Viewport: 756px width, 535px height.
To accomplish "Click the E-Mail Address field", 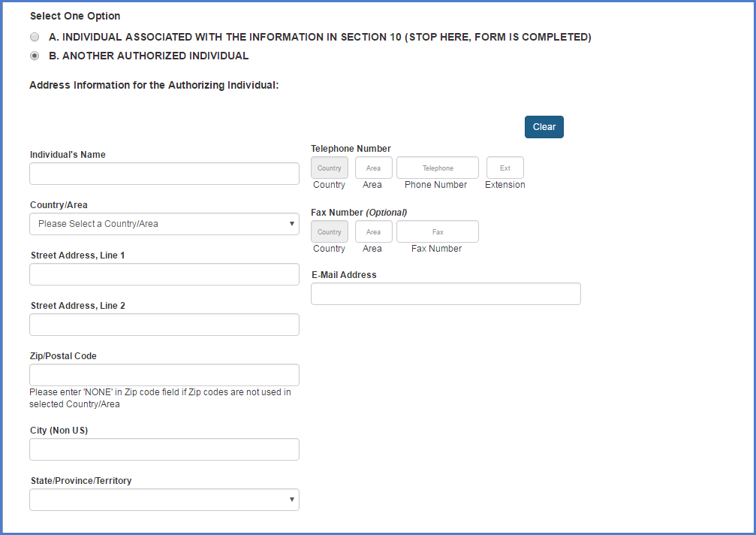I will 445,294.
